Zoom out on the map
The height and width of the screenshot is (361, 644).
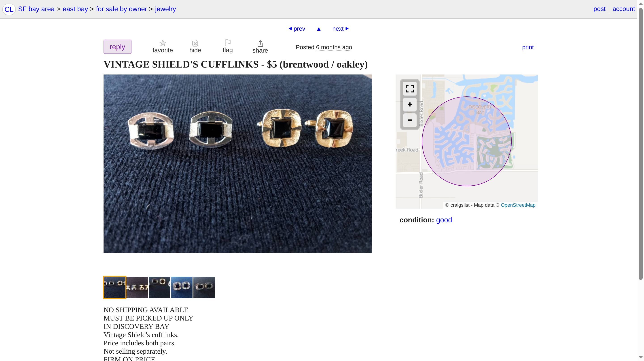click(x=409, y=120)
